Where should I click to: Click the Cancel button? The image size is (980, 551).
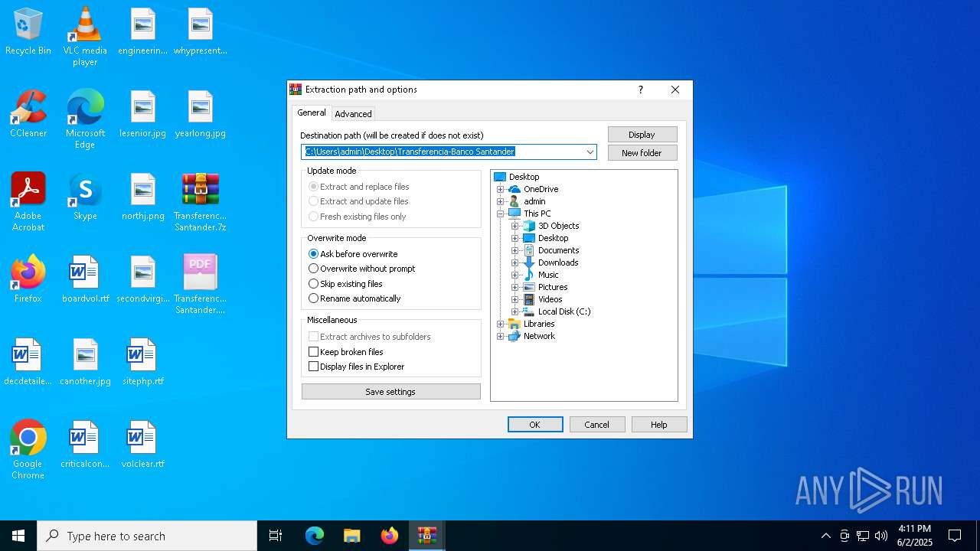597,425
